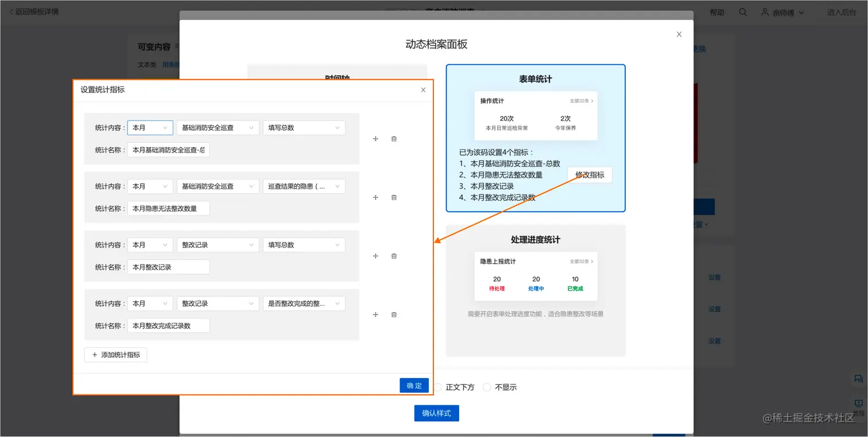868x437 pixels.
Task: Select the 处理进度统计 panel card title
Action: point(536,240)
